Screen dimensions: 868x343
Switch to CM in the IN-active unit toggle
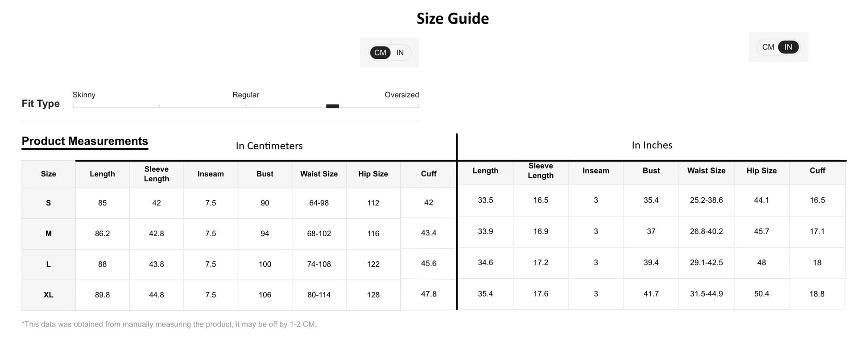768,47
